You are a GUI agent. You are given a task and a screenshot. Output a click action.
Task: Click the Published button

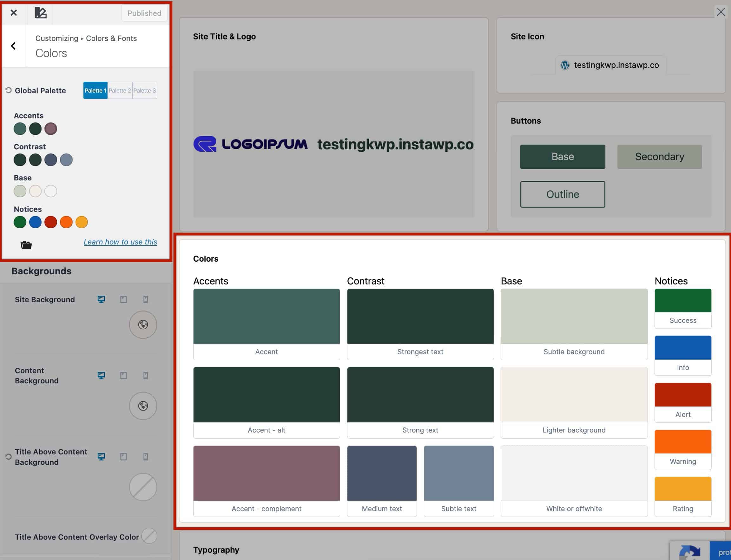click(144, 13)
